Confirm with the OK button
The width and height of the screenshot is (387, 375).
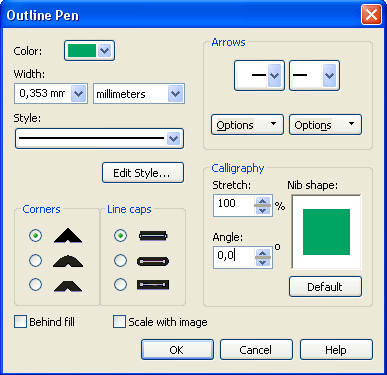click(177, 350)
